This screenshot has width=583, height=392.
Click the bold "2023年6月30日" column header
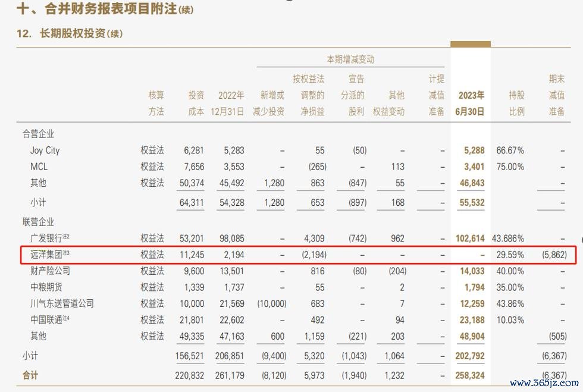(x=470, y=103)
